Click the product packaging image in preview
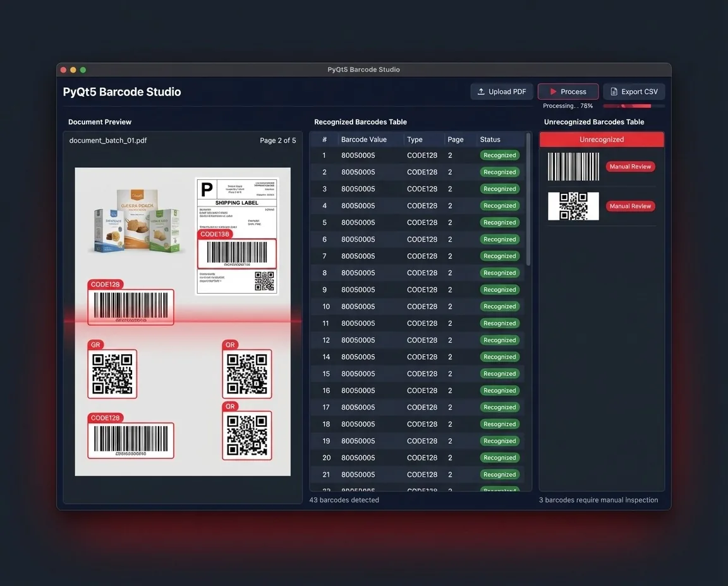The image size is (728, 586). pyautogui.click(x=136, y=221)
